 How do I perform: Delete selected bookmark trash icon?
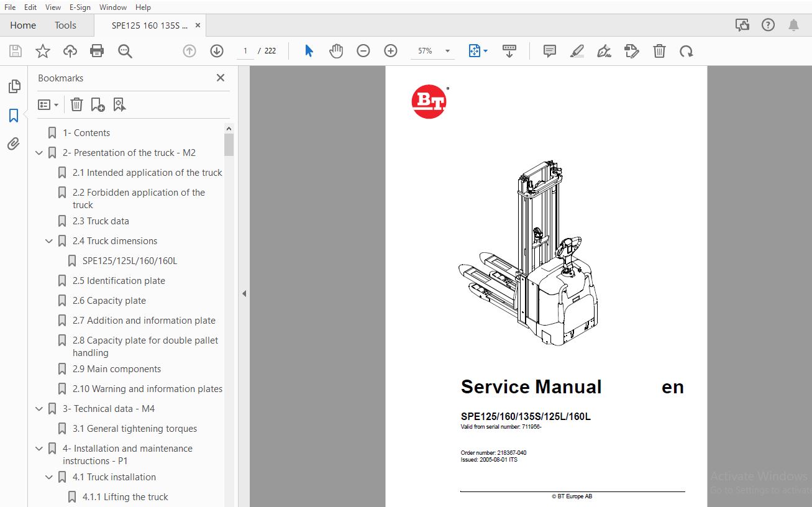(x=76, y=104)
